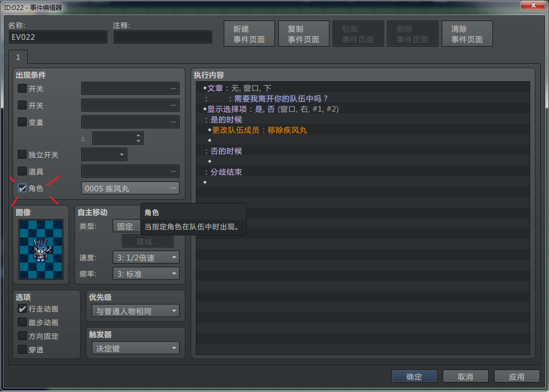Enable the second 开关 condition checkbox
Screen dimensions: 549x392
22,105
